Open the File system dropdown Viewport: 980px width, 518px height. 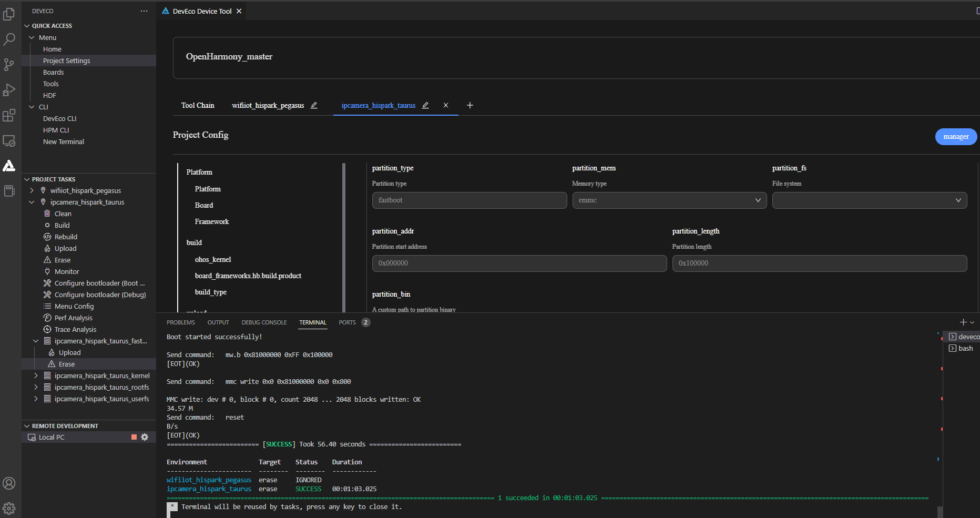pyautogui.click(x=869, y=200)
